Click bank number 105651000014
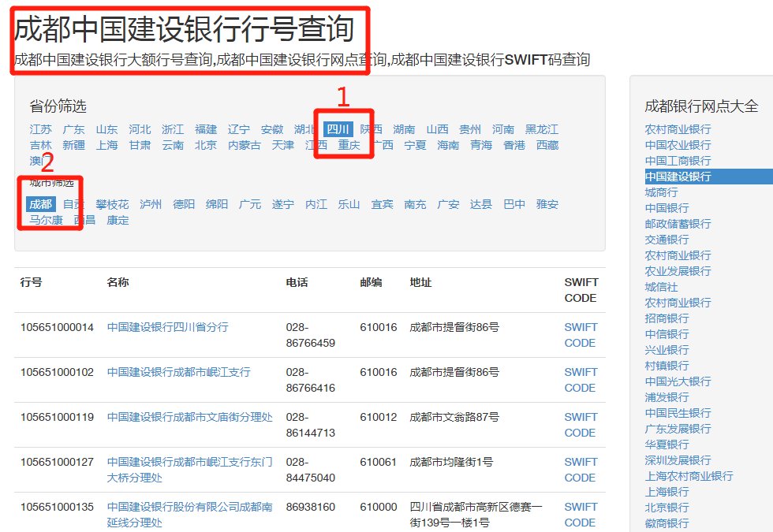The image size is (773, 532). coord(57,327)
